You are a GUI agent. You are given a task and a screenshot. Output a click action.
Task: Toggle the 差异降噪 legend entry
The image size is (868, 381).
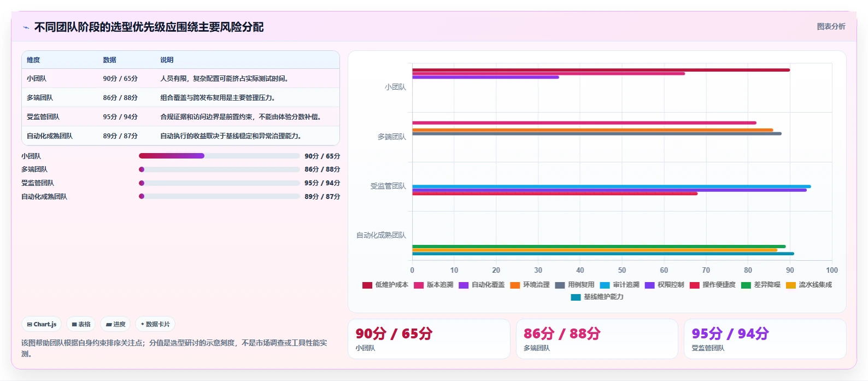click(x=761, y=285)
